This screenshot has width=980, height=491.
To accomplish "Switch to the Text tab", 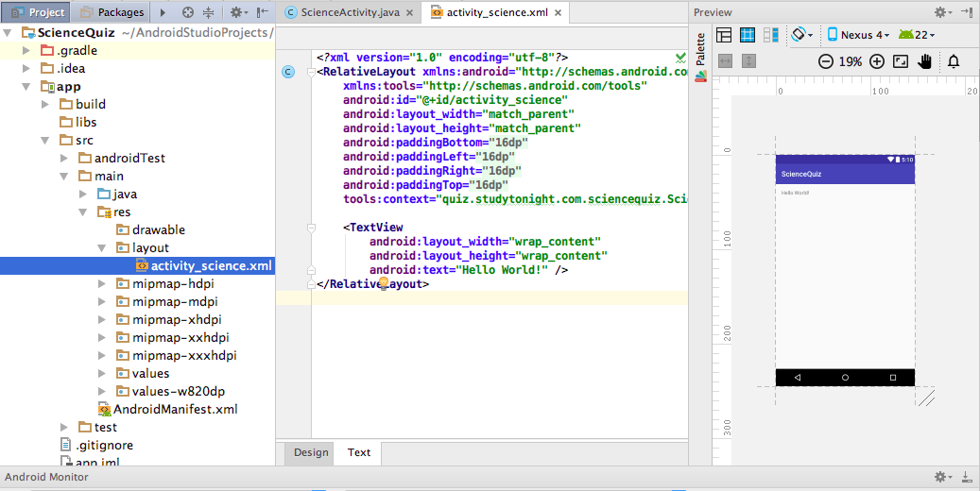I will (x=359, y=452).
